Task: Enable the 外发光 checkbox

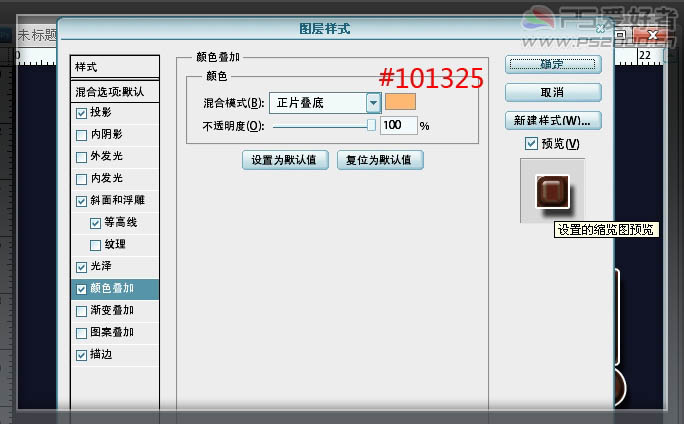Action: 81,157
